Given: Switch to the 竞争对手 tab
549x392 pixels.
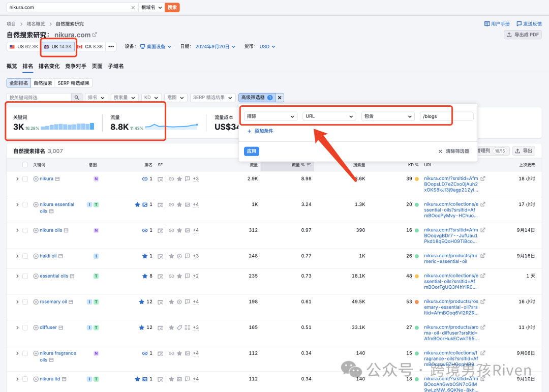Looking at the screenshot, I should tap(76, 66).
